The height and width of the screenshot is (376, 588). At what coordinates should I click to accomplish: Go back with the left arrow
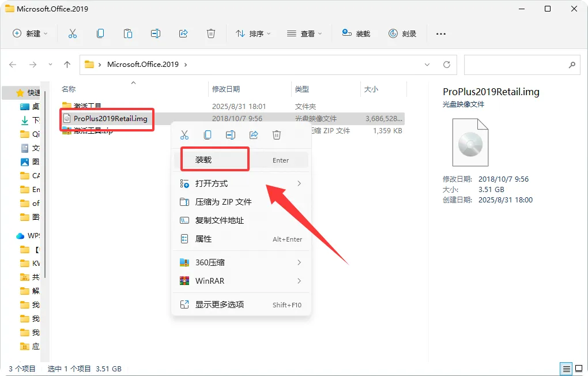click(x=13, y=65)
